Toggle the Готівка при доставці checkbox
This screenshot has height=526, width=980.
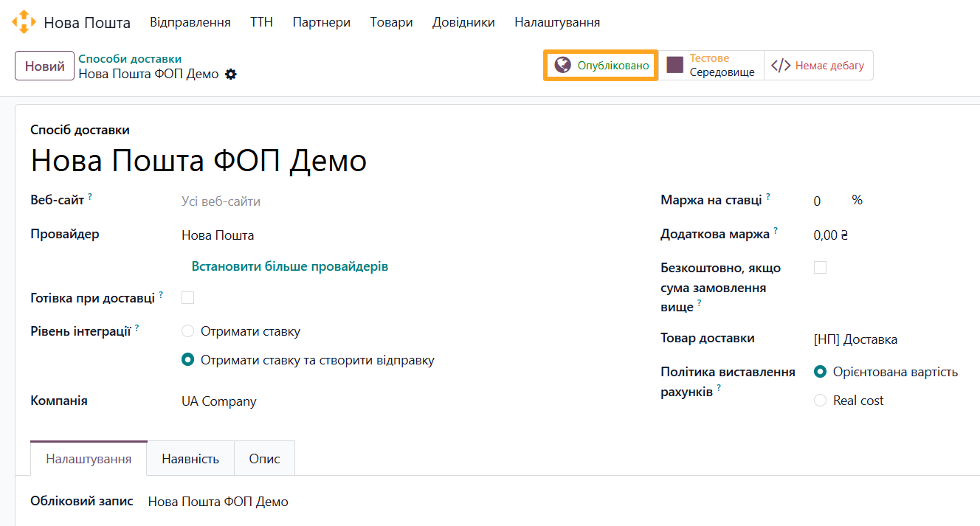click(187, 297)
